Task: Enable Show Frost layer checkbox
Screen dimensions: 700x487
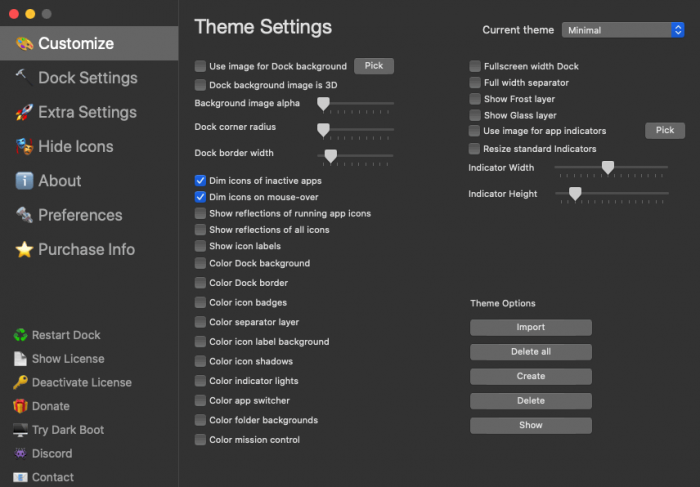Action: pyautogui.click(x=475, y=99)
